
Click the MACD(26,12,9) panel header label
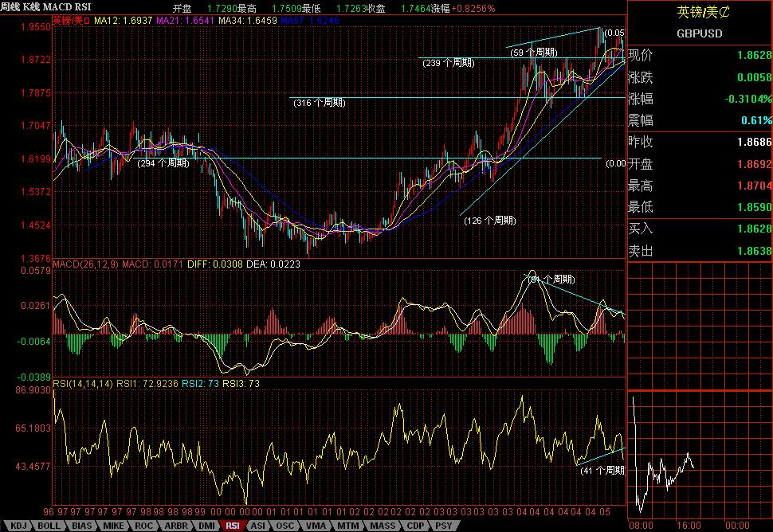(84, 264)
